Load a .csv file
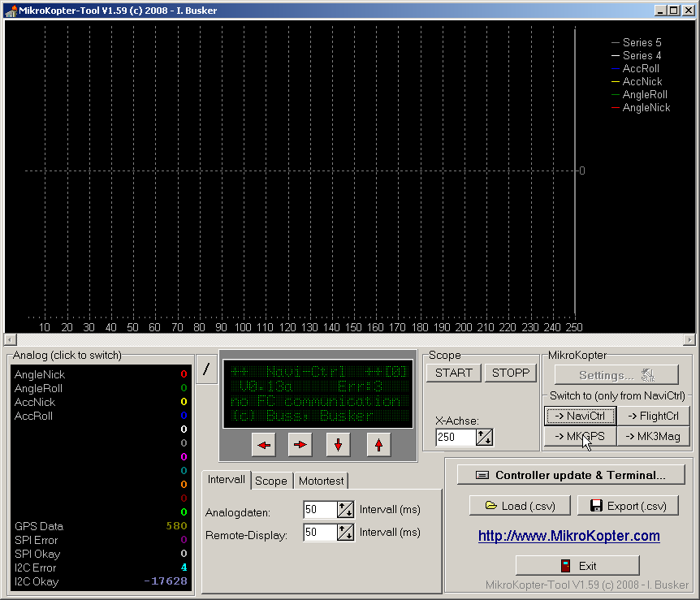Viewport: 700px width, 600px height. (x=521, y=506)
